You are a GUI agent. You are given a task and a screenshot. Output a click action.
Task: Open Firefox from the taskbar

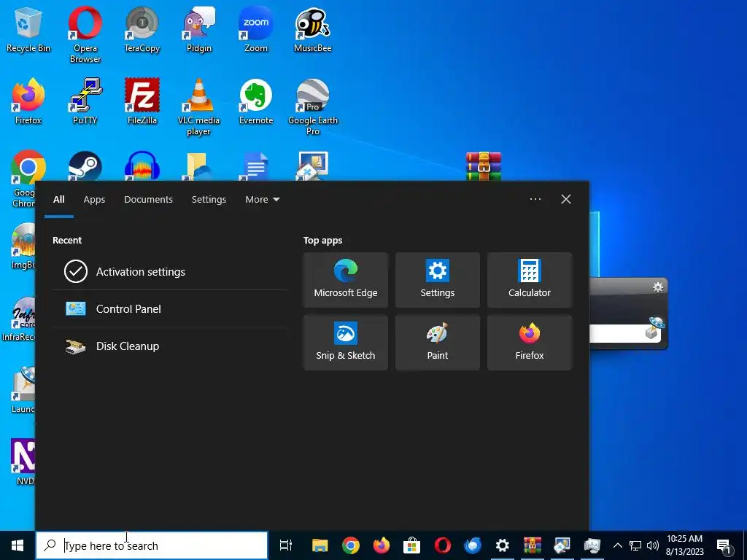381,545
